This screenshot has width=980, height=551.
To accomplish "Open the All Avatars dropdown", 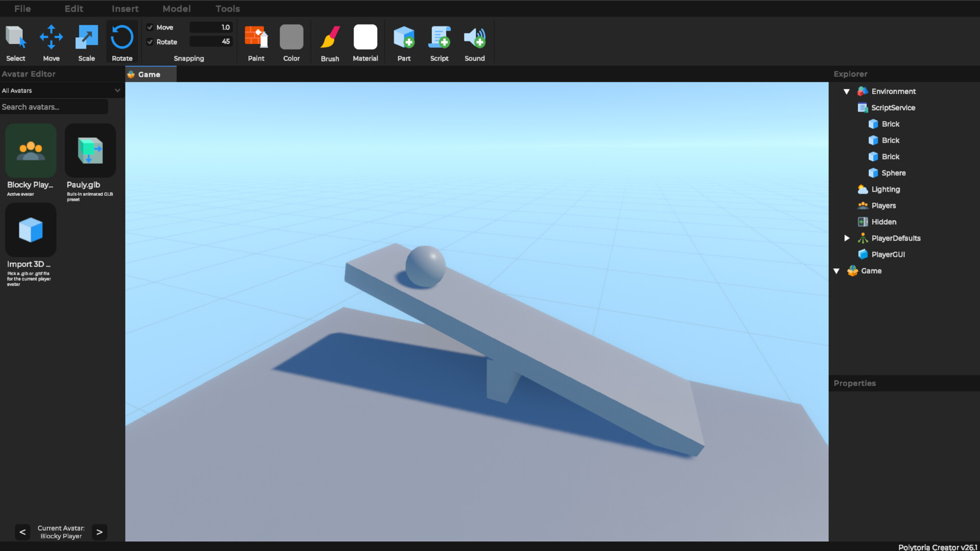I will (x=61, y=90).
